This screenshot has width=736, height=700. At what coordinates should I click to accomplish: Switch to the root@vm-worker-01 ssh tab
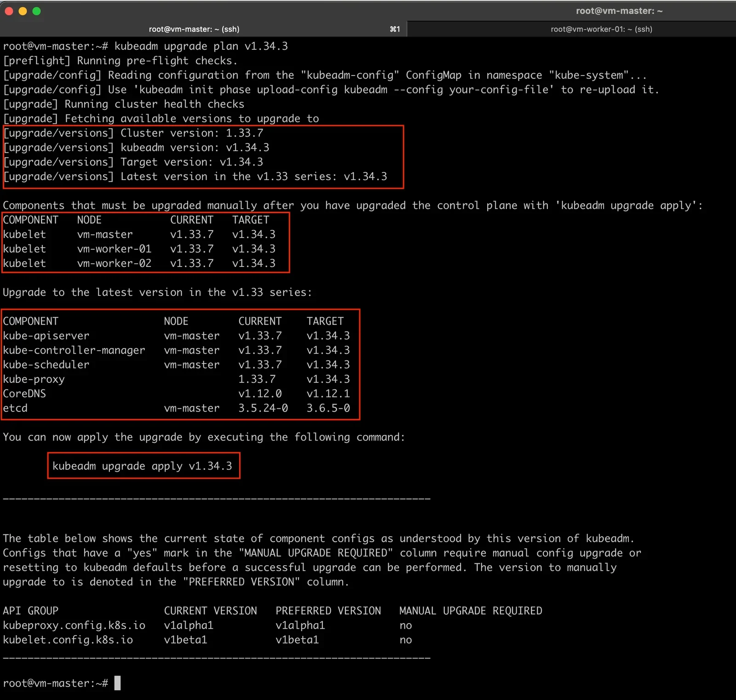601,29
